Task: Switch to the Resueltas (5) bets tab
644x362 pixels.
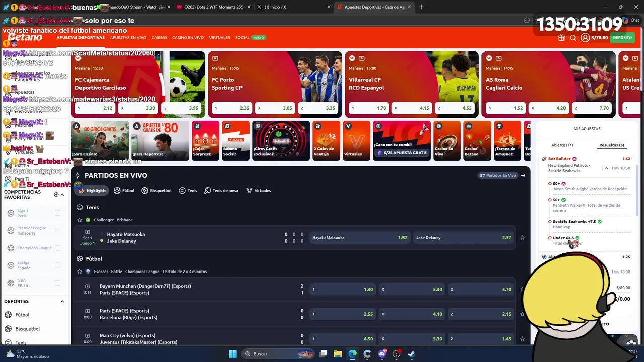Action: point(611,145)
